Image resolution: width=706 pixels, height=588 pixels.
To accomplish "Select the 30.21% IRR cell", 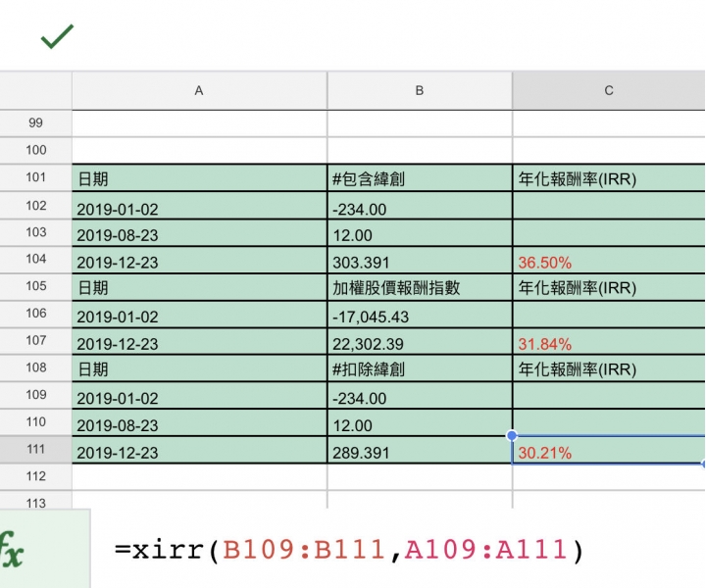I will (609, 450).
